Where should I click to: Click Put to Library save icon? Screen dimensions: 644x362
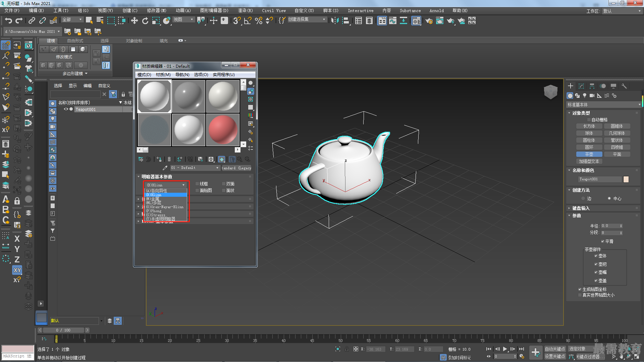pos(200,159)
